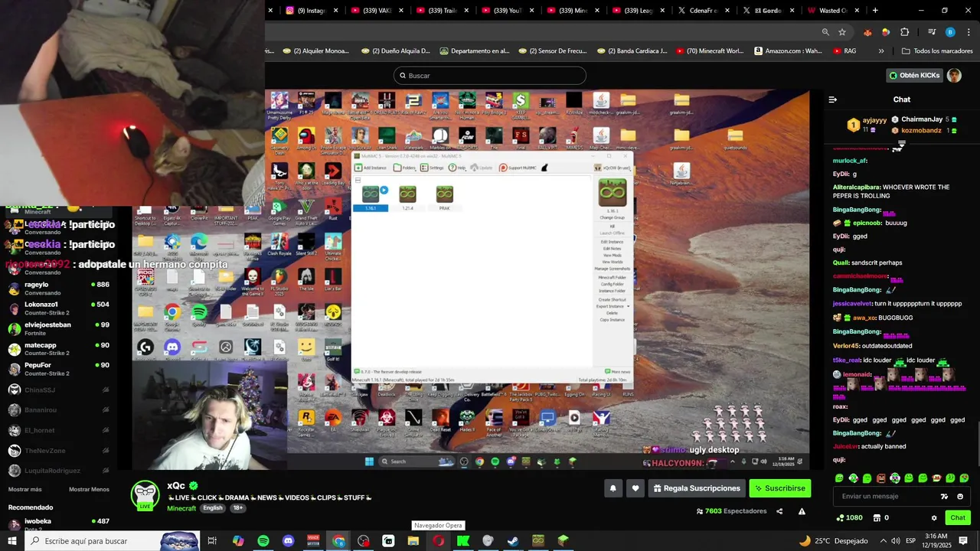Open the Kick app in the taskbar
This screenshot has width=980, height=551.
[x=463, y=541]
